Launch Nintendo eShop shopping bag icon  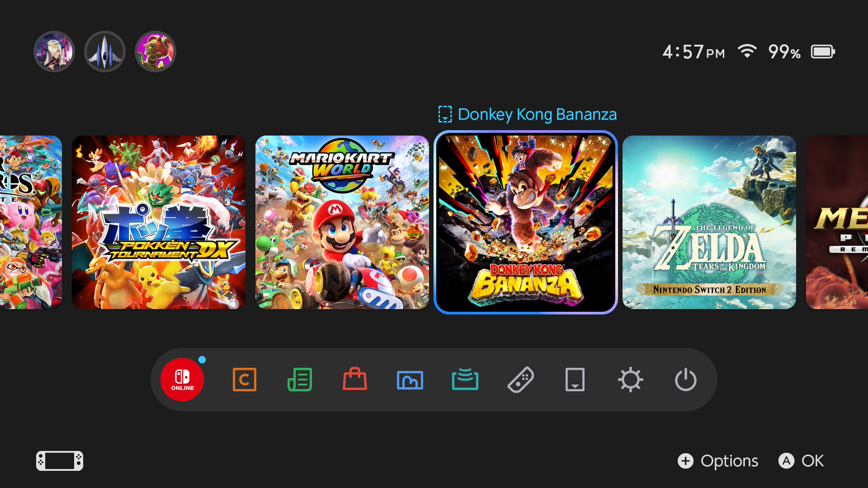(355, 379)
